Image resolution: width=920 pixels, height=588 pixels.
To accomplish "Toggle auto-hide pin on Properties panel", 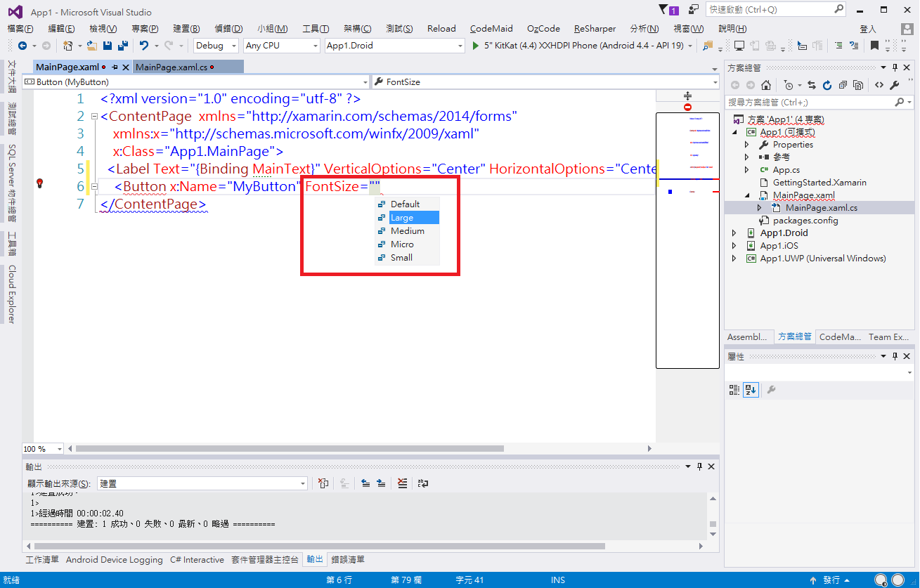I will [x=895, y=357].
